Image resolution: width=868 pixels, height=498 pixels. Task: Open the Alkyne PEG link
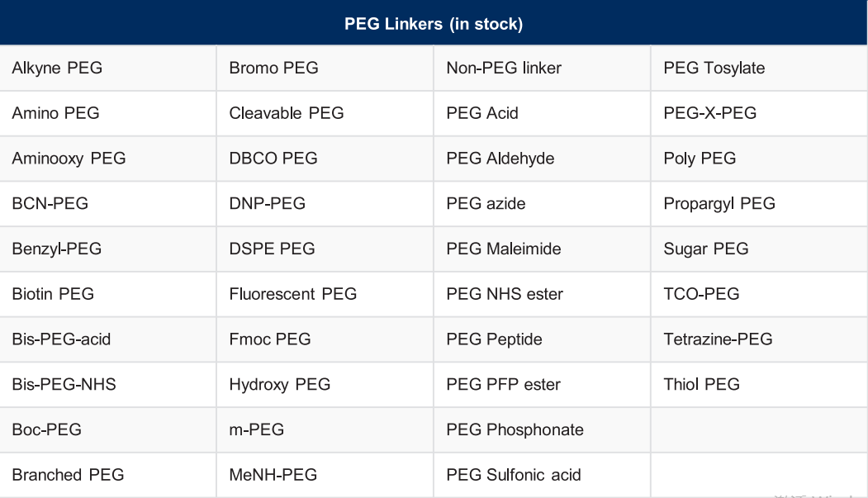click(x=57, y=69)
